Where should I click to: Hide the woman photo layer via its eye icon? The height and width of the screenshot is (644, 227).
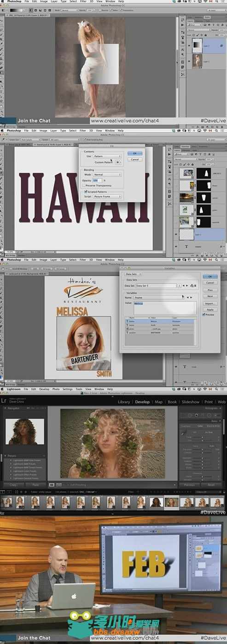[190, 61]
